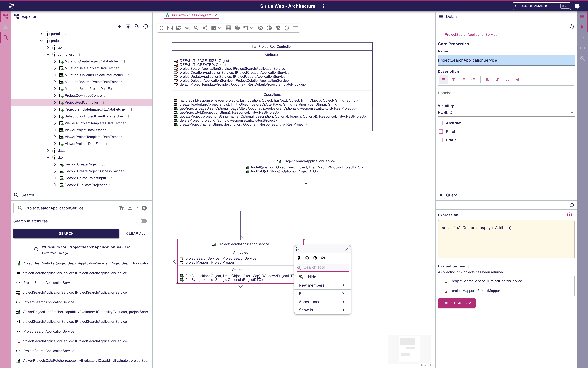Expand the data package
This screenshot has width=588, height=368.
point(48,151)
